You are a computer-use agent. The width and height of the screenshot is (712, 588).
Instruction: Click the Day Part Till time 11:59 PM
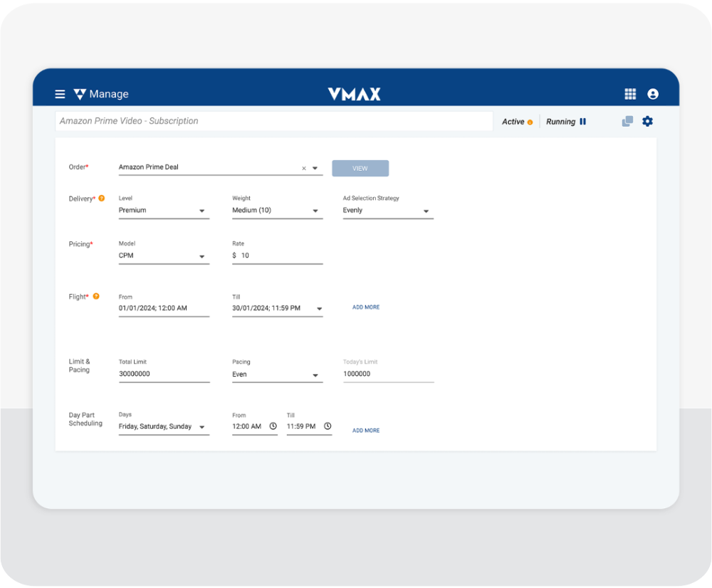click(x=301, y=426)
